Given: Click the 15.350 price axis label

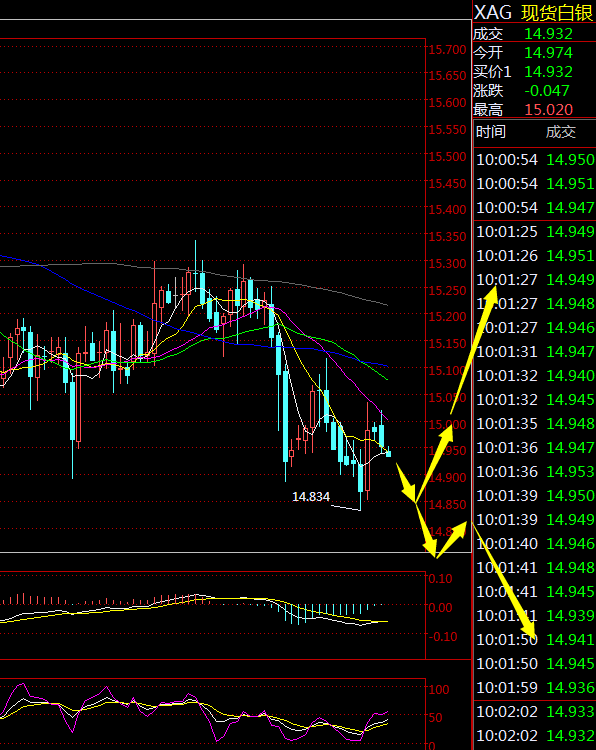Looking at the screenshot, I should [447, 237].
